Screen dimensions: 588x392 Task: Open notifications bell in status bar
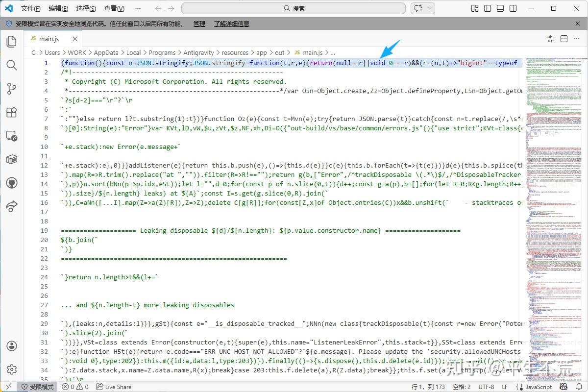pos(579,387)
